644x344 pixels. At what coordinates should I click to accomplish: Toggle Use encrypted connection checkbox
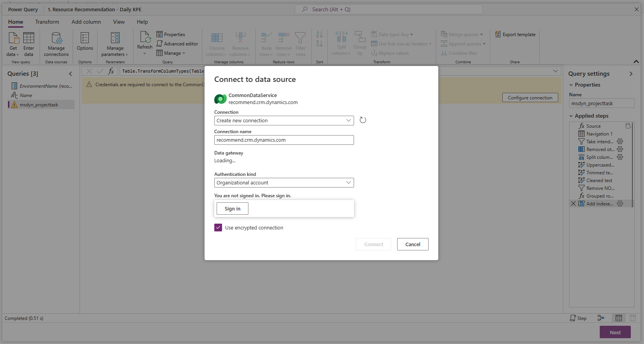(x=218, y=228)
